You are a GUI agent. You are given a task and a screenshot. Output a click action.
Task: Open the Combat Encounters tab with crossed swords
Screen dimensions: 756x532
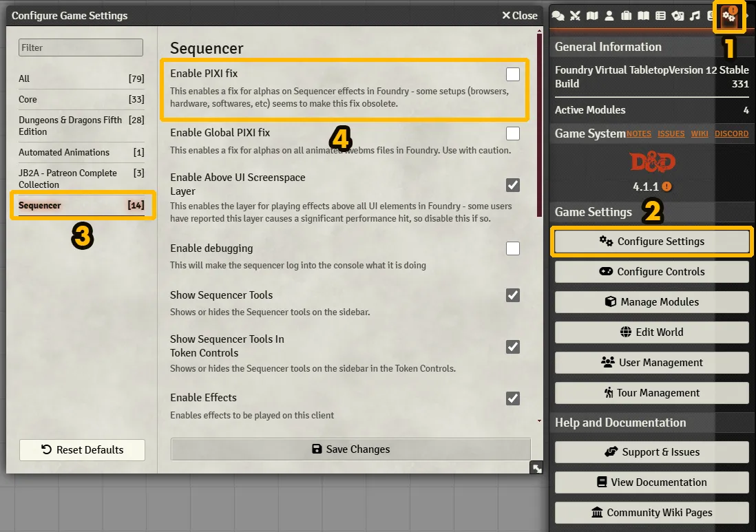(575, 16)
